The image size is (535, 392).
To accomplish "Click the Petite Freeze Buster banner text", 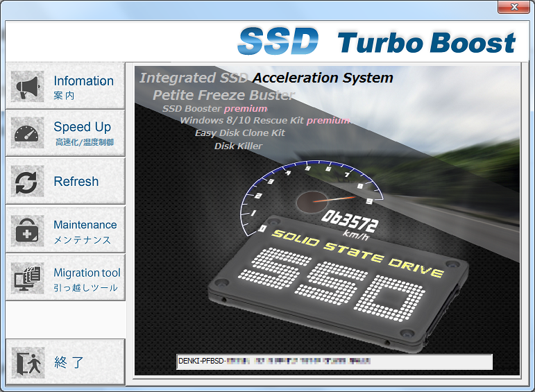I will pyautogui.click(x=223, y=95).
